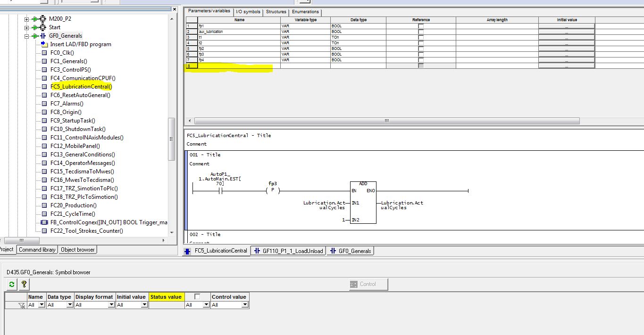Image resolution: width=644 pixels, height=335 pixels.
Task: Click the Insert LAD/FBD program icon
Action: [44, 44]
